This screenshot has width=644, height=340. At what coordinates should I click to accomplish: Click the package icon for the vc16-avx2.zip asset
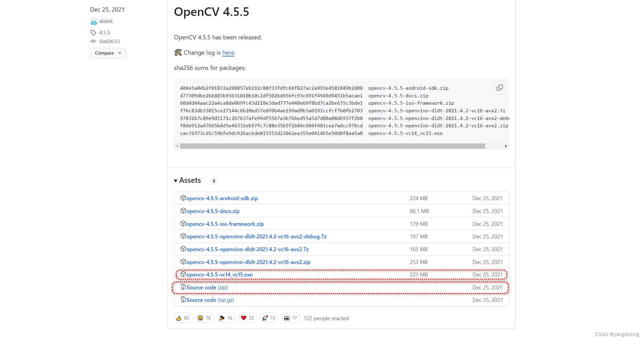[183, 262]
